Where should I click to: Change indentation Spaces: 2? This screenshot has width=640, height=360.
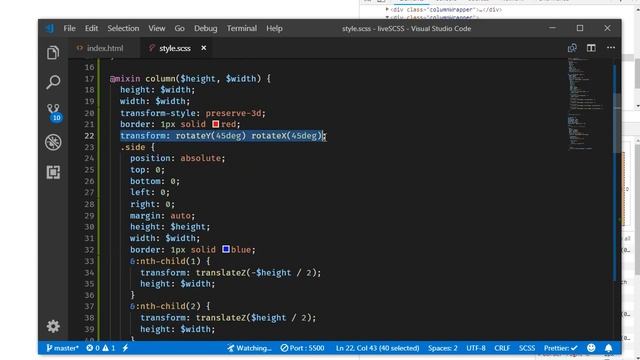442,348
